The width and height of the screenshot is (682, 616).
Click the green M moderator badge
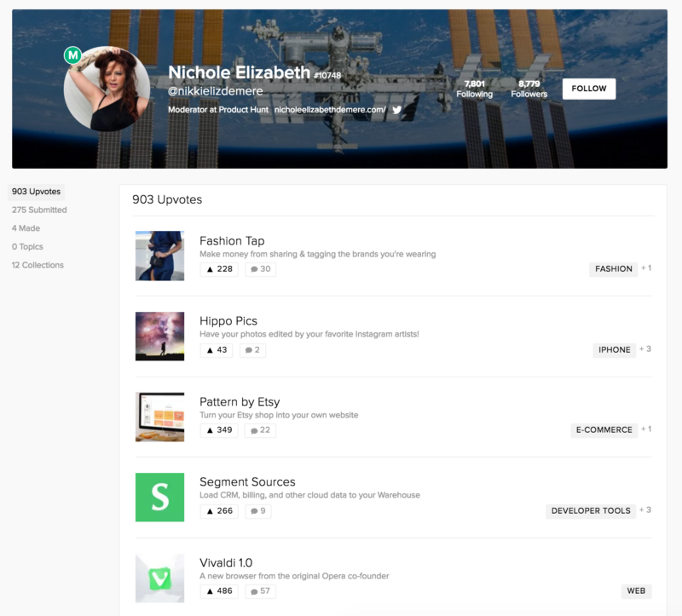[x=73, y=55]
